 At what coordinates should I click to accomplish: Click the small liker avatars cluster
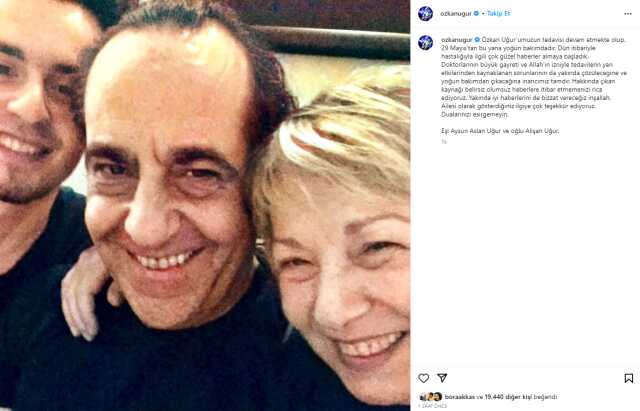coord(431,396)
